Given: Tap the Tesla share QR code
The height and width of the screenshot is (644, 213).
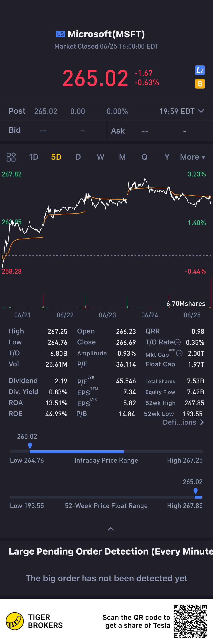Looking at the screenshot, I should pyautogui.click(x=190, y=621).
